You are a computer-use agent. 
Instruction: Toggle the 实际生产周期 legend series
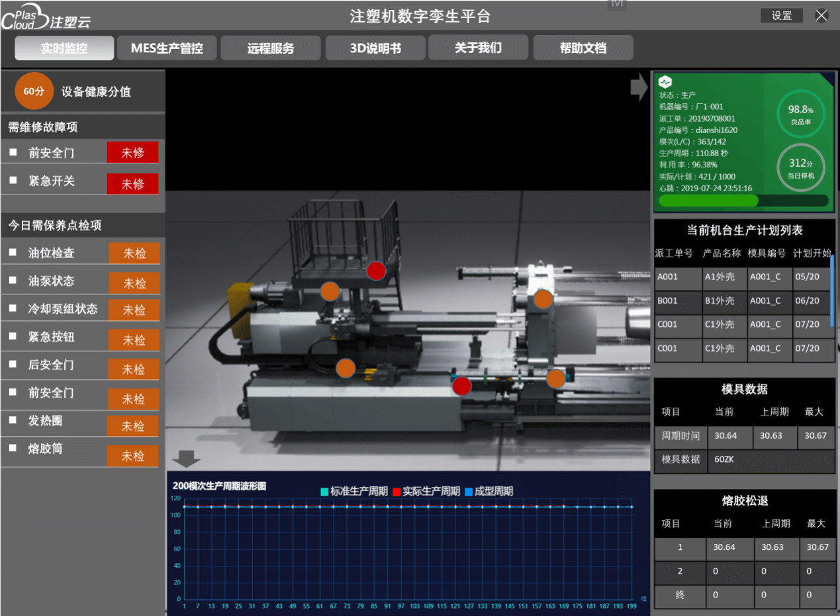click(x=426, y=492)
